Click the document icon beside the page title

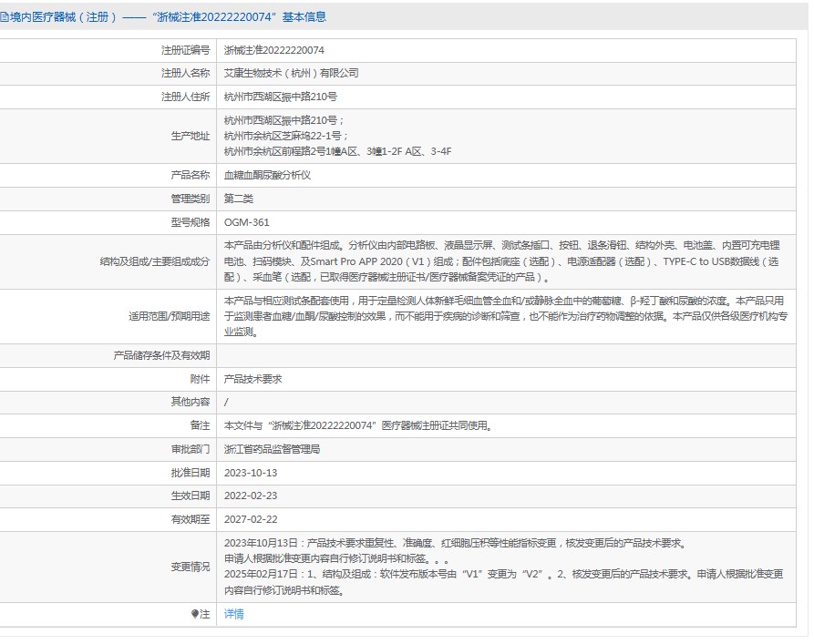pyautogui.click(x=5, y=17)
